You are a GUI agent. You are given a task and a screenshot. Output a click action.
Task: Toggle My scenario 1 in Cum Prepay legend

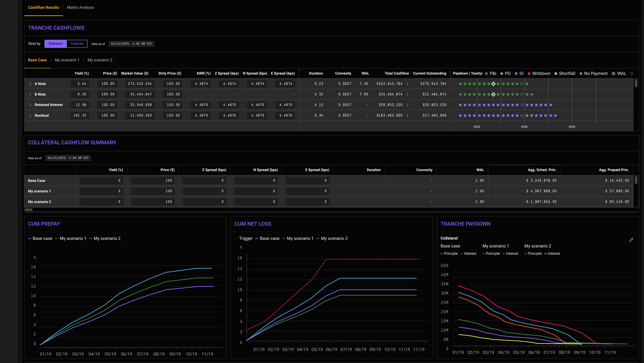(71, 239)
